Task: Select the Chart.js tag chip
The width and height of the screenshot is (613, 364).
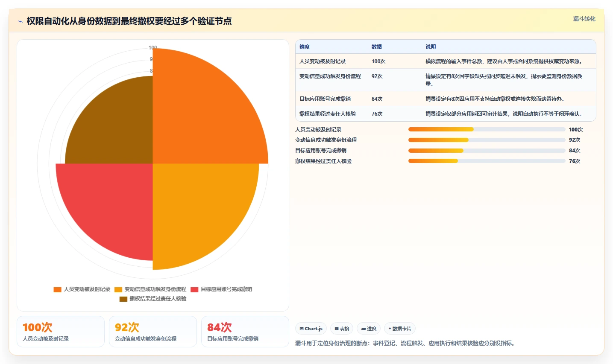Action: pos(311,329)
